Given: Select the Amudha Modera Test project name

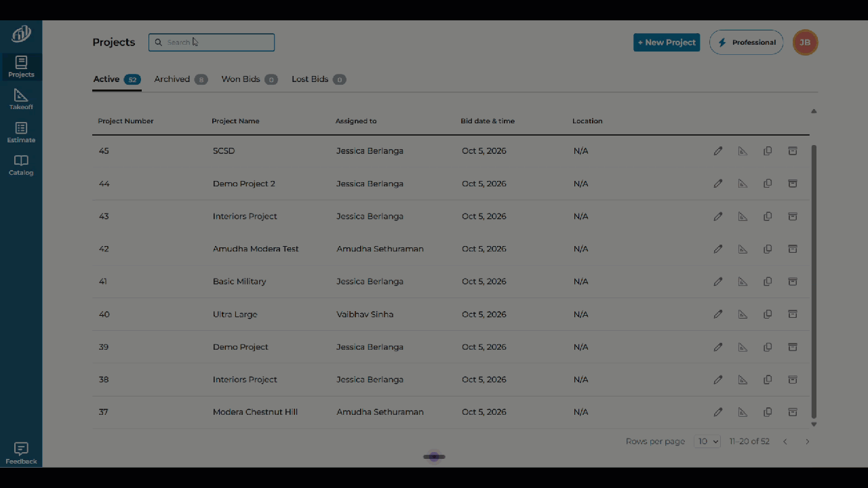Looking at the screenshot, I should pos(256,249).
